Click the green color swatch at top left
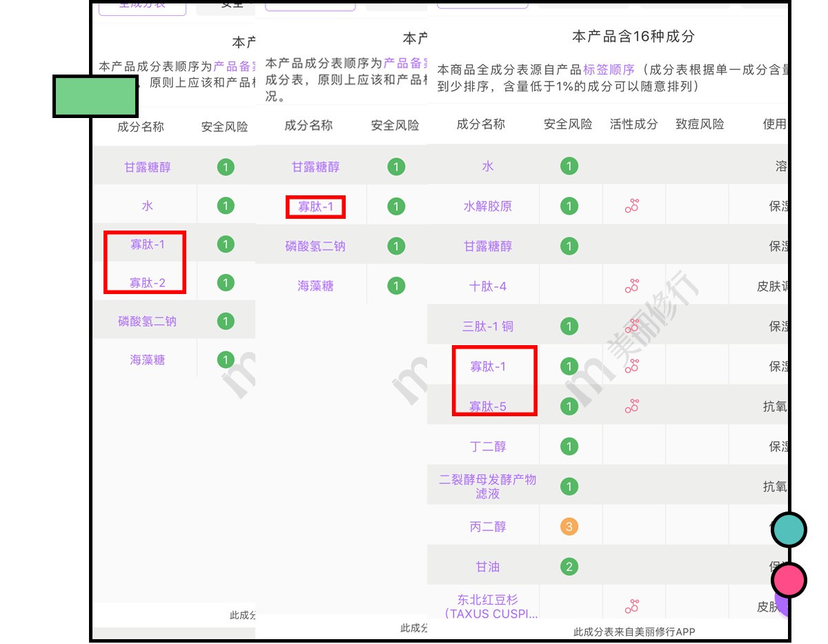Screen dimensions: 828x644 pyautogui.click(x=97, y=95)
